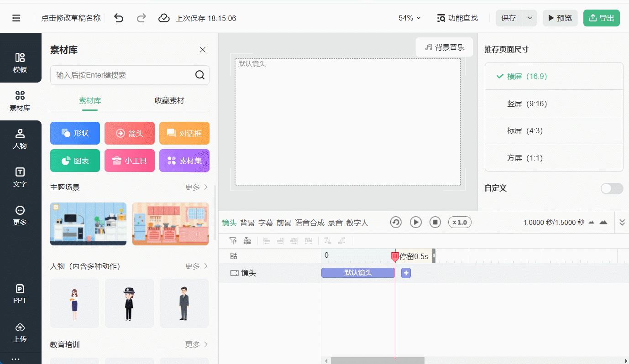Open the hamburger main menu
The height and width of the screenshot is (364, 629).
(x=16, y=18)
